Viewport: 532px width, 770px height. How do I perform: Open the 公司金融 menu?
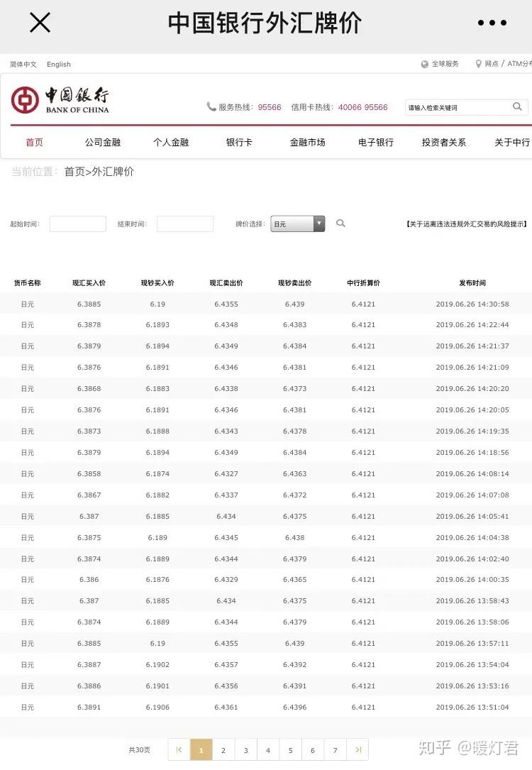click(x=103, y=143)
